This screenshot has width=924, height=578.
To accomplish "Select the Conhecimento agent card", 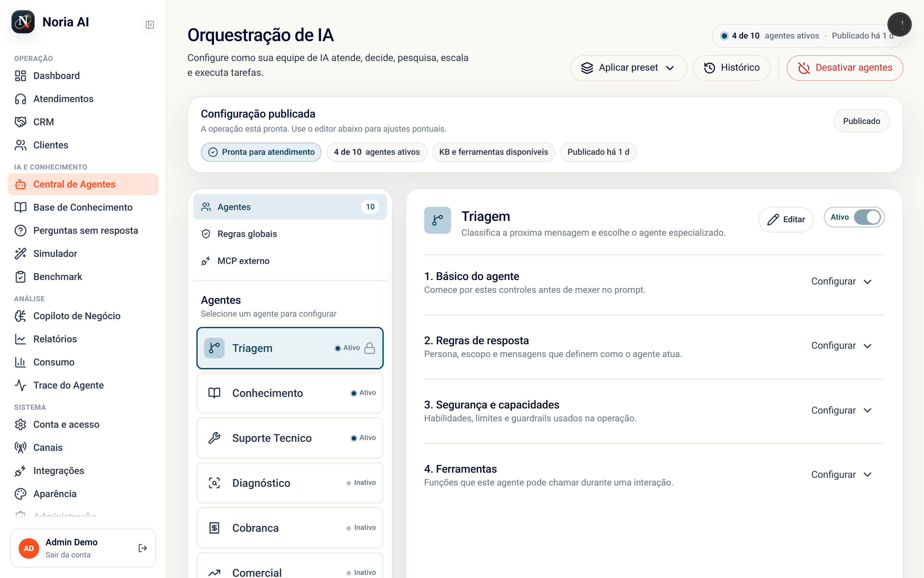I will (x=290, y=393).
